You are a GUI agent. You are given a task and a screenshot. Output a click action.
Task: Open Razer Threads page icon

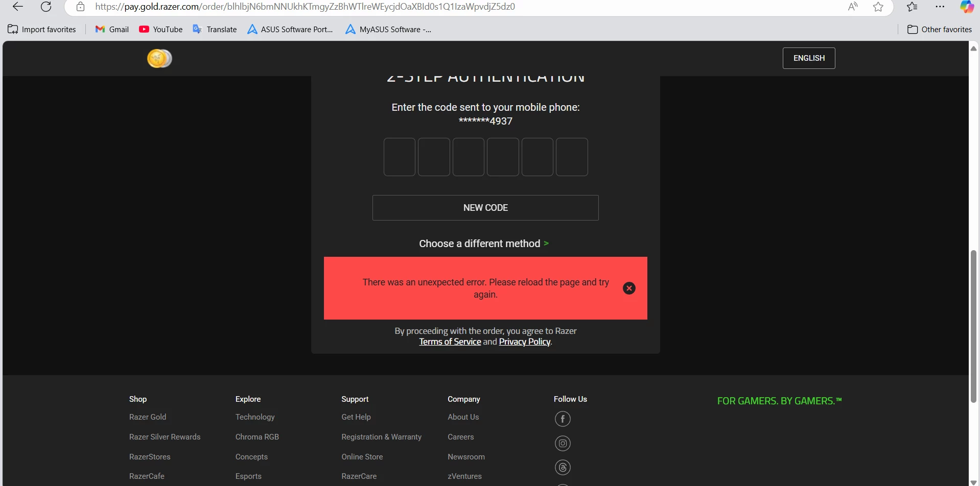click(563, 467)
